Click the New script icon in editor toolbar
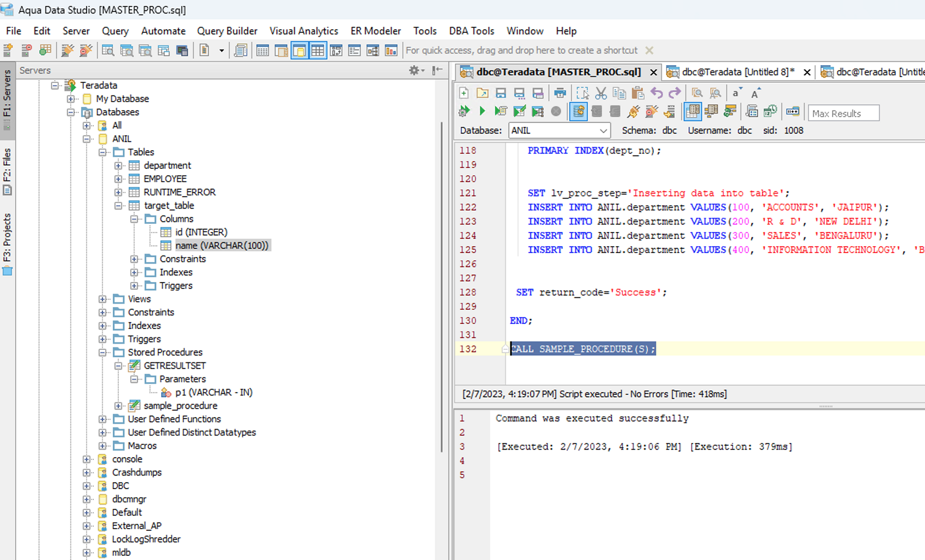 click(x=464, y=93)
